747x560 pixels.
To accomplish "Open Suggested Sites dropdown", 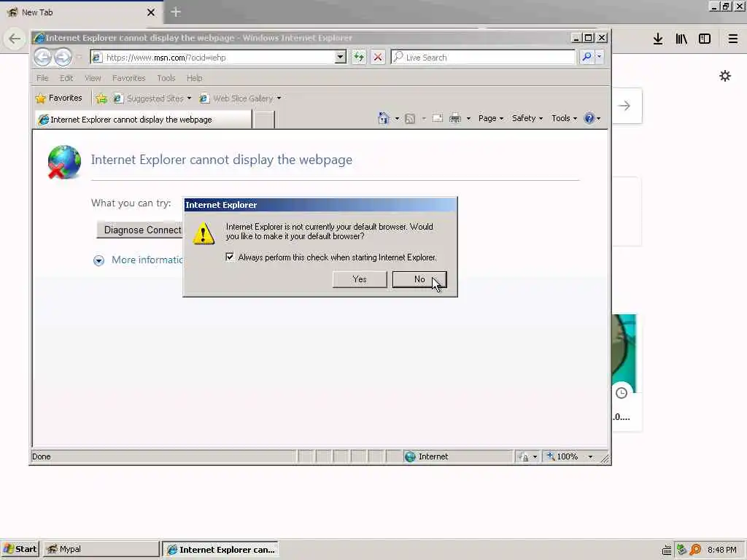I will tap(152, 98).
